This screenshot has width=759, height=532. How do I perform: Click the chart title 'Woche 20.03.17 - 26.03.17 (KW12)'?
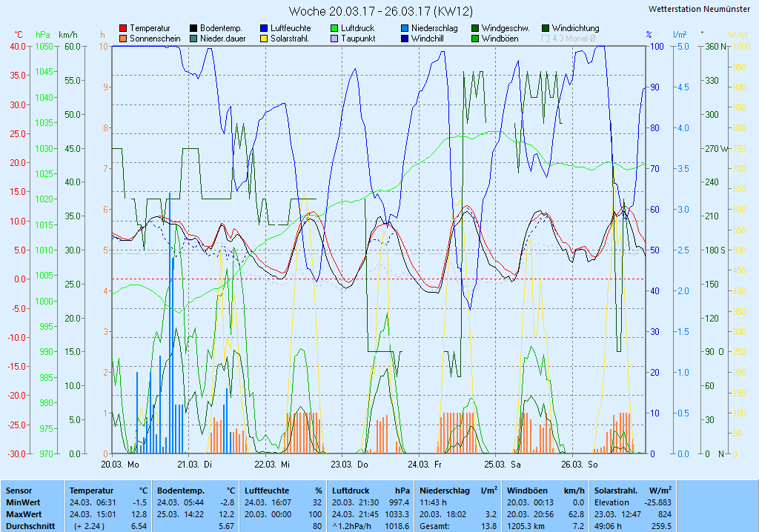380,11
